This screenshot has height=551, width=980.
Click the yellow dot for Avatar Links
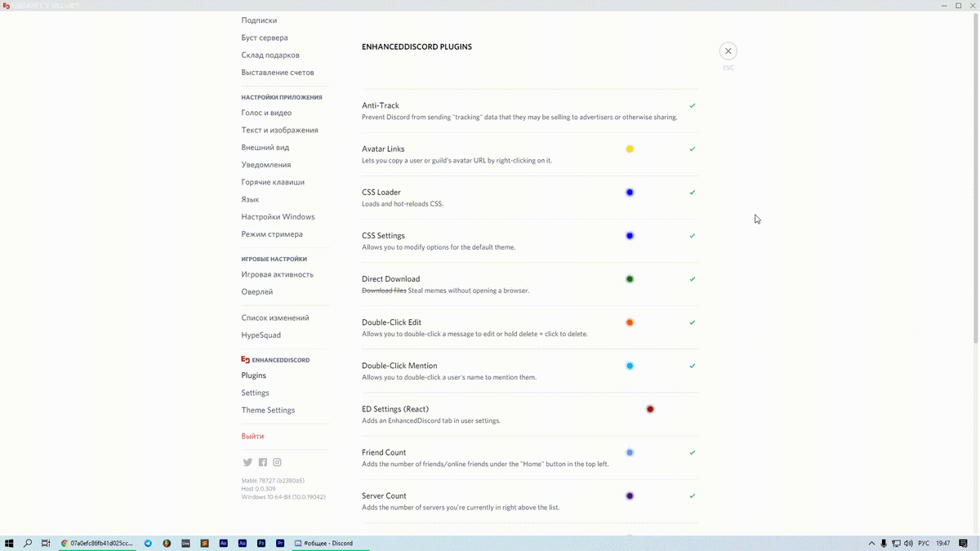[630, 149]
